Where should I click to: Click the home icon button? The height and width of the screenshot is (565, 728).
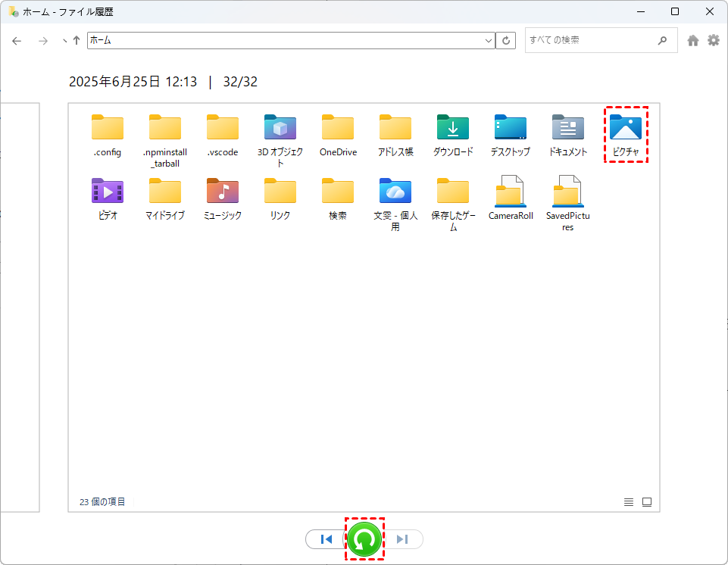coord(692,40)
